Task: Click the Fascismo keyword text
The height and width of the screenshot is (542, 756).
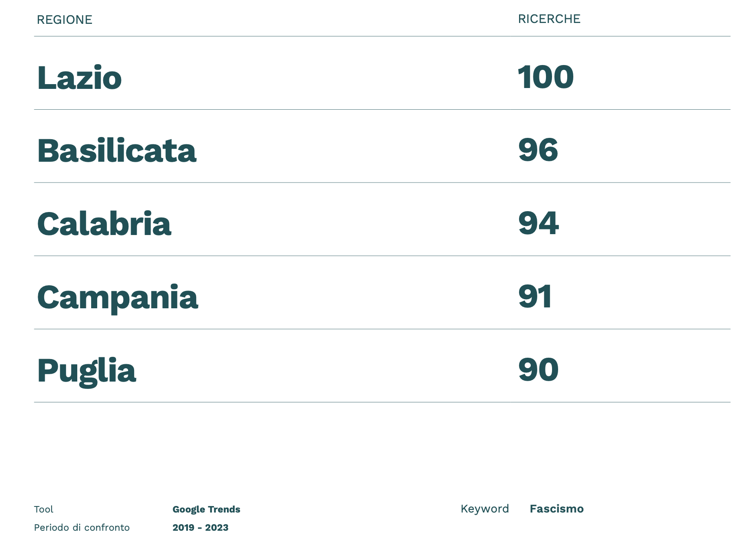Action: pyautogui.click(x=556, y=509)
